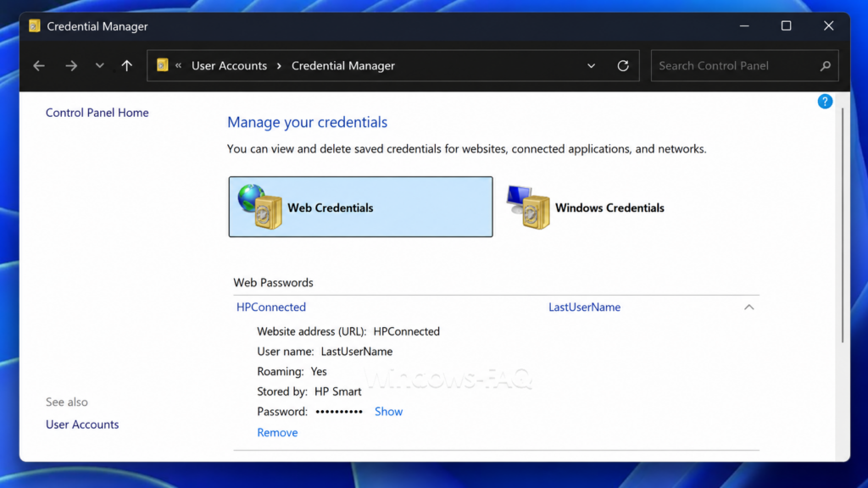Go forward with the right arrow

[x=71, y=66]
